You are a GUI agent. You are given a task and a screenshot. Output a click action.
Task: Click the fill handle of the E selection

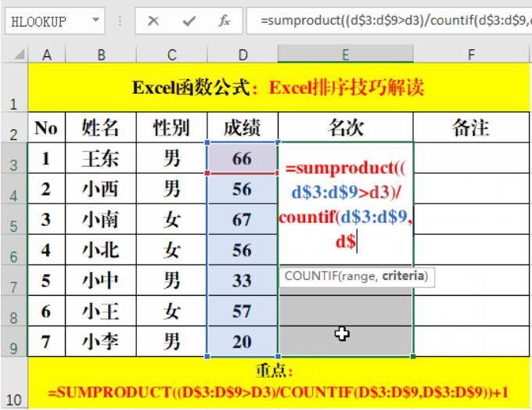[413, 356]
